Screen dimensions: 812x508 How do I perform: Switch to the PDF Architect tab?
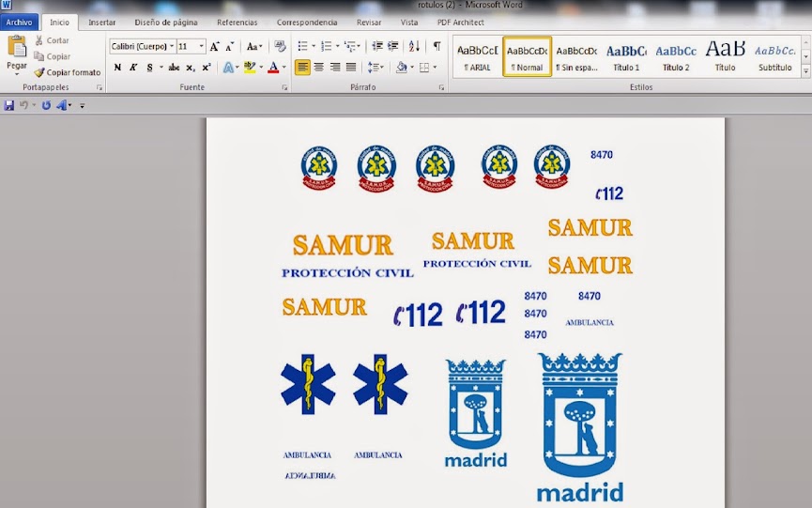461,23
